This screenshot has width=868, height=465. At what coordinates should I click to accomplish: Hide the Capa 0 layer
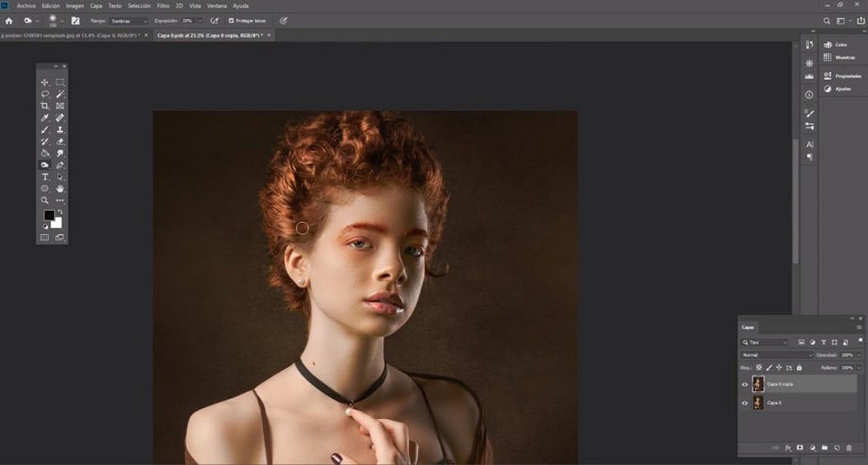(745, 403)
